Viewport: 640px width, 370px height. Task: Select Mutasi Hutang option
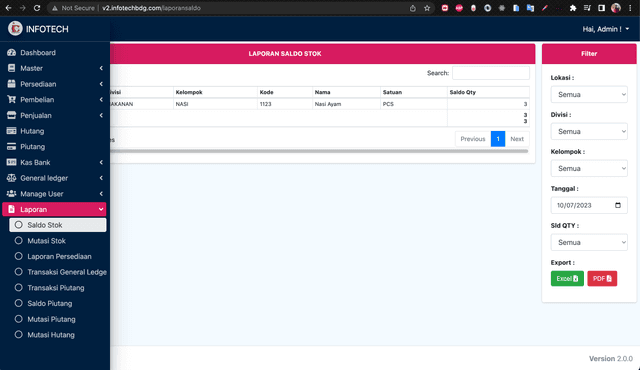pyautogui.click(x=58, y=335)
